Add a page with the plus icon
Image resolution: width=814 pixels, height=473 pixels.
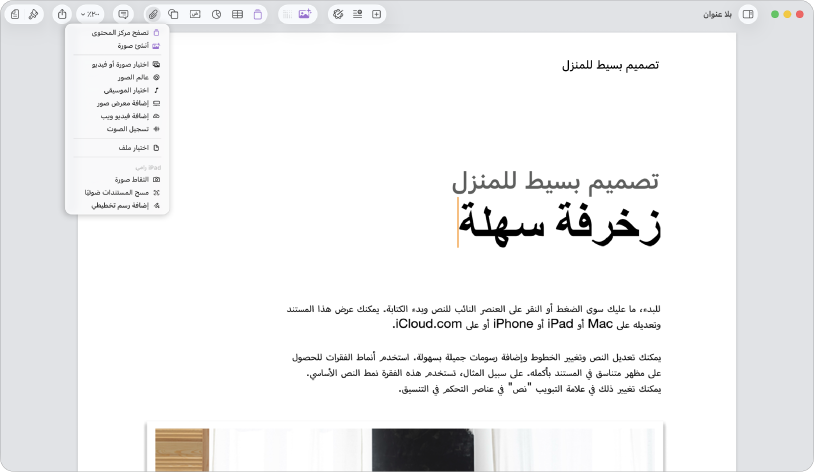(x=376, y=15)
